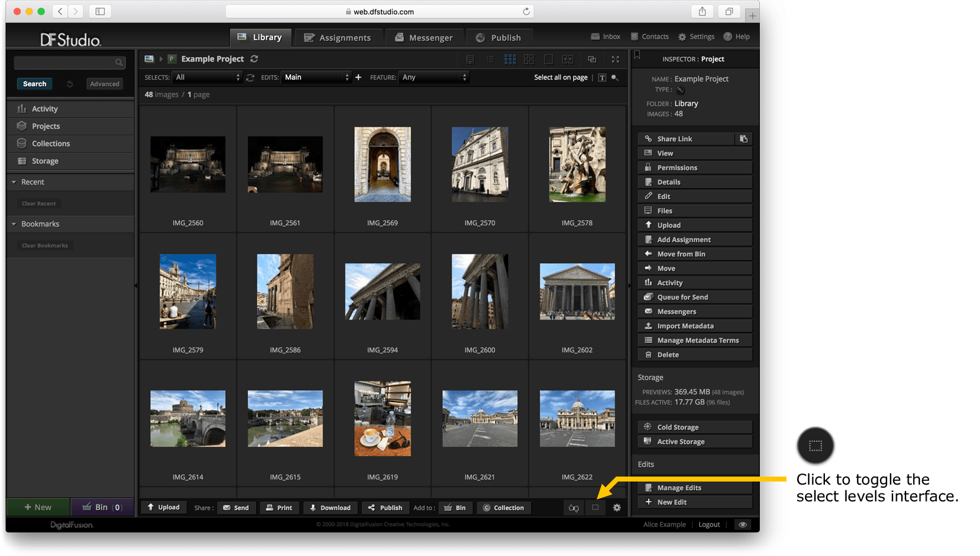The height and width of the screenshot is (556, 980).
Task: Click the magnifier icon next to Select all
Action: coord(615,78)
